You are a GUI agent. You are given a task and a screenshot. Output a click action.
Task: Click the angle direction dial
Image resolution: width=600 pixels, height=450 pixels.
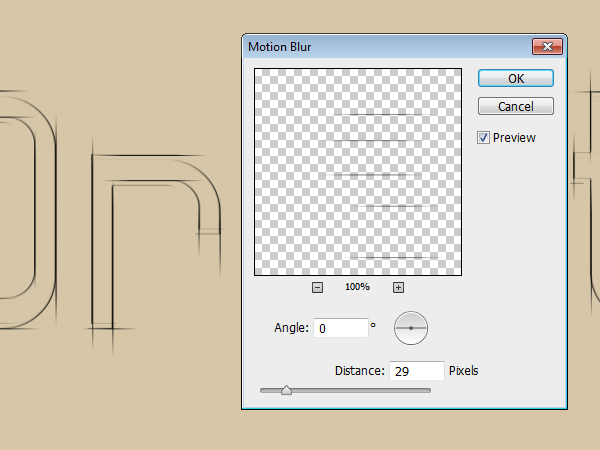click(x=411, y=327)
